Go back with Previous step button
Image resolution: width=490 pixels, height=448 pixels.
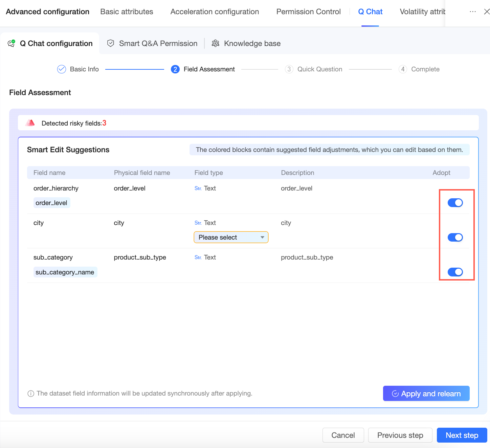pos(400,435)
